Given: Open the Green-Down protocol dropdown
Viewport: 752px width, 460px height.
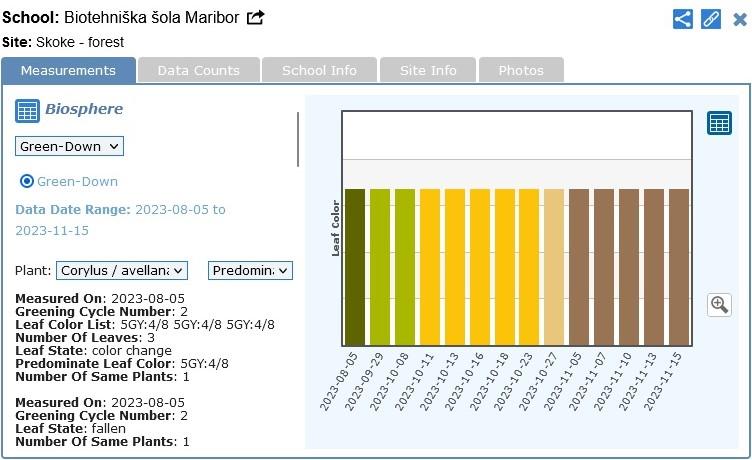Looking at the screenshot, I should [x=69, y=146].
